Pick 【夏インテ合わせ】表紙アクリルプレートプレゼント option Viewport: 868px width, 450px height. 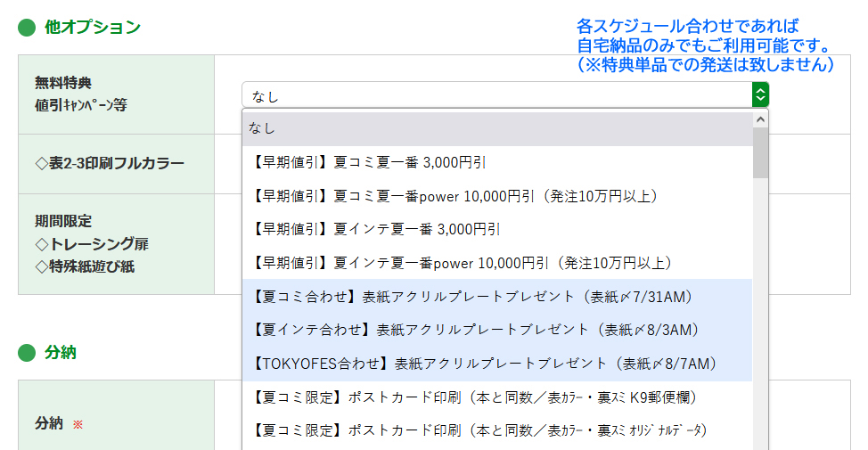(497, 330)
